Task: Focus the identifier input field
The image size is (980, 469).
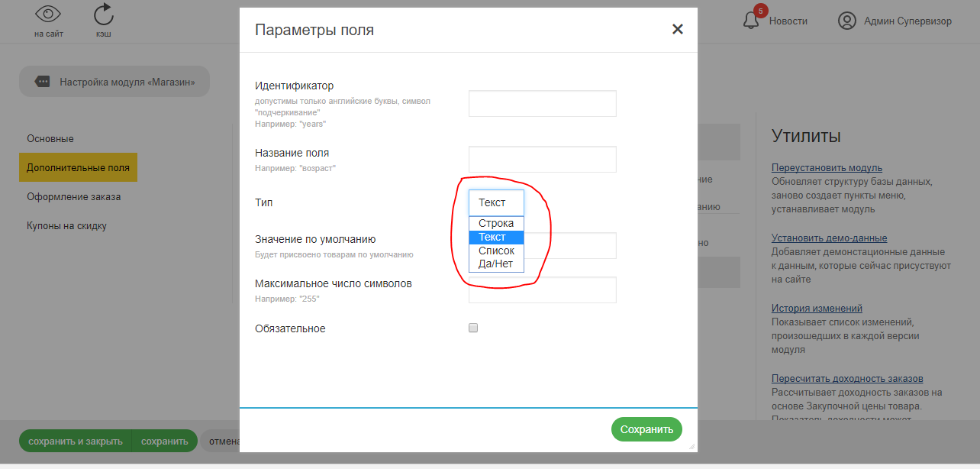Action: (x=542, y=104)
